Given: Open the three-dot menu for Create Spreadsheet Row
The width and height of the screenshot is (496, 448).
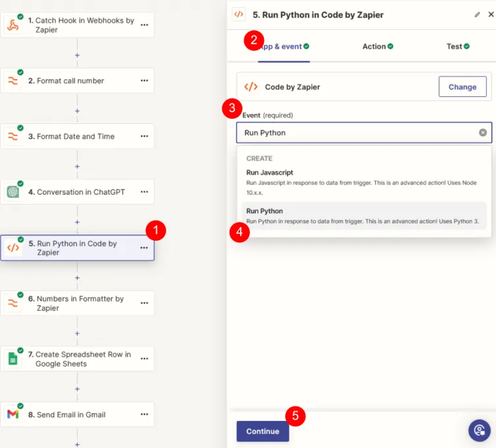Looking at the screenshot, I should [x=144, y=359].
